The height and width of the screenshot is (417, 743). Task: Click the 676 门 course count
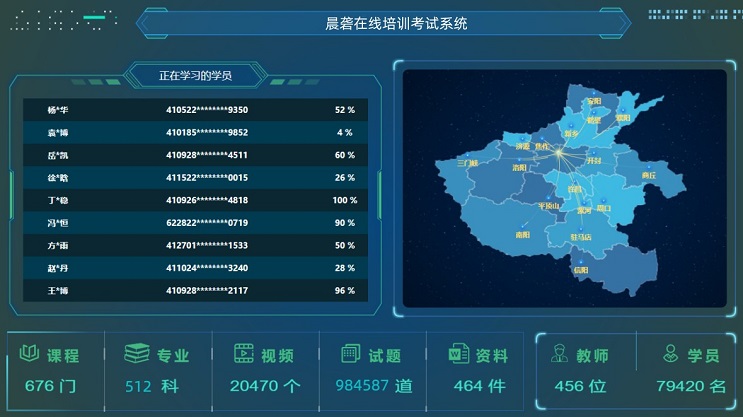(50, 386)
